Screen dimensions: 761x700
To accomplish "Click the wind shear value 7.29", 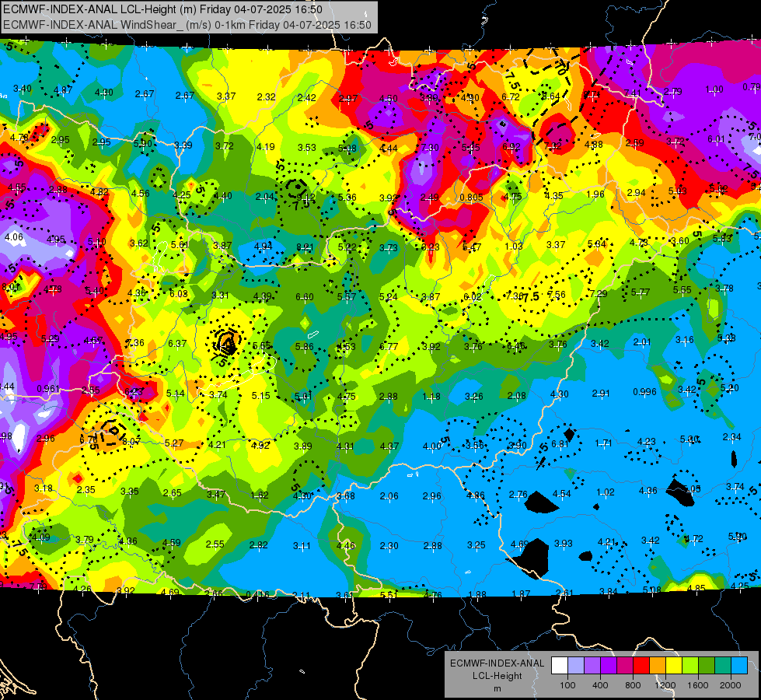I will pos(599,293).
